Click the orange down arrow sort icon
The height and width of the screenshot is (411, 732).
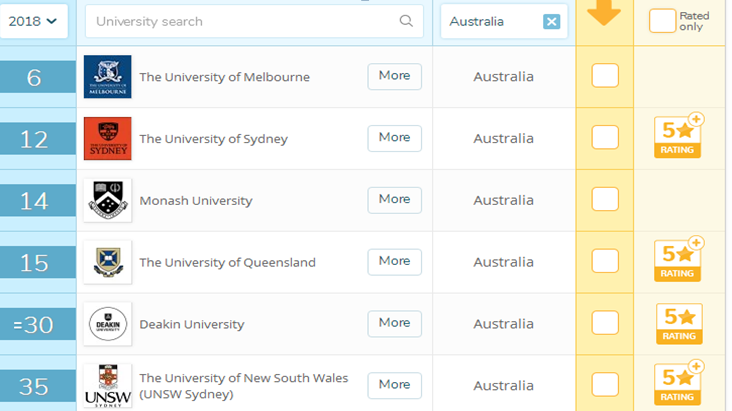604,14
